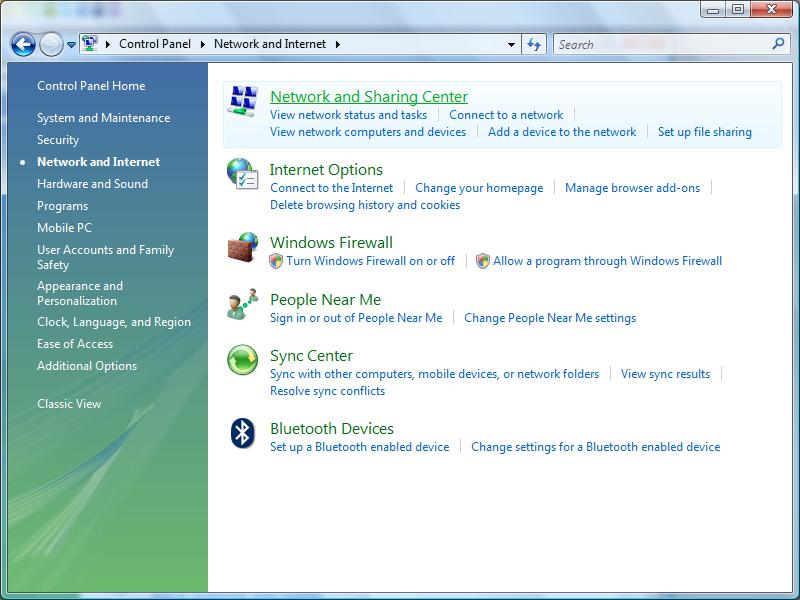Click the Network and Sharing Center icon
800x600 pixels.
(x=243, y=101)
